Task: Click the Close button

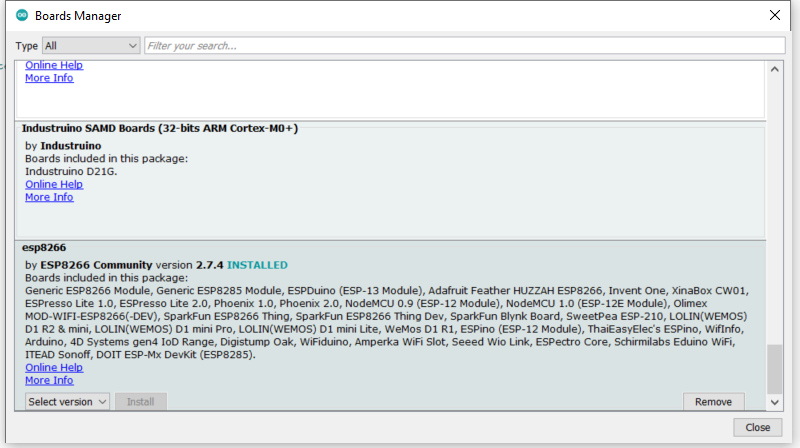Action: coord(758,428)
